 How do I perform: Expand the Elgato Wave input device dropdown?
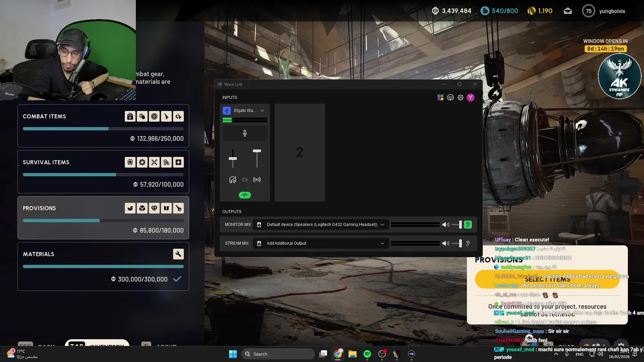262,111
